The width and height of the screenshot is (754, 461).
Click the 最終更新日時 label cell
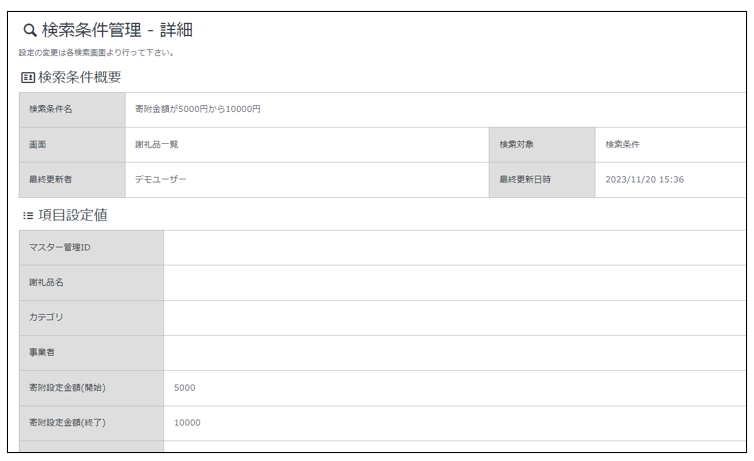[541, 180]
